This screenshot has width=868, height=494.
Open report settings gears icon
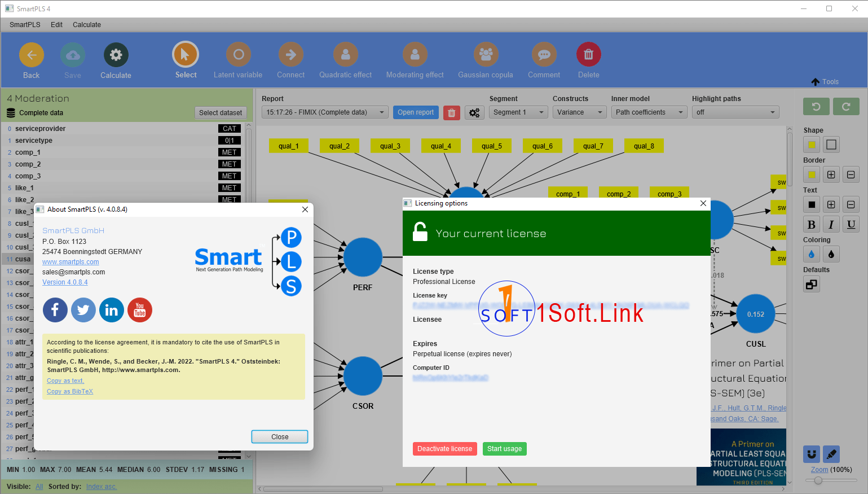click(474, 112)
